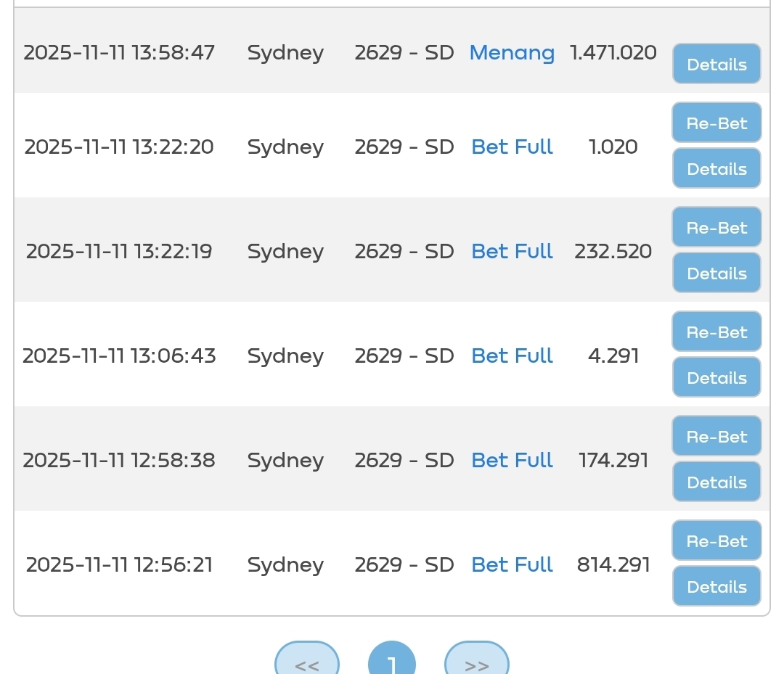Click Bet Full link for 13:22:19 row
Image resolution: width=784 pixels, height=674 pixels.
512,252
